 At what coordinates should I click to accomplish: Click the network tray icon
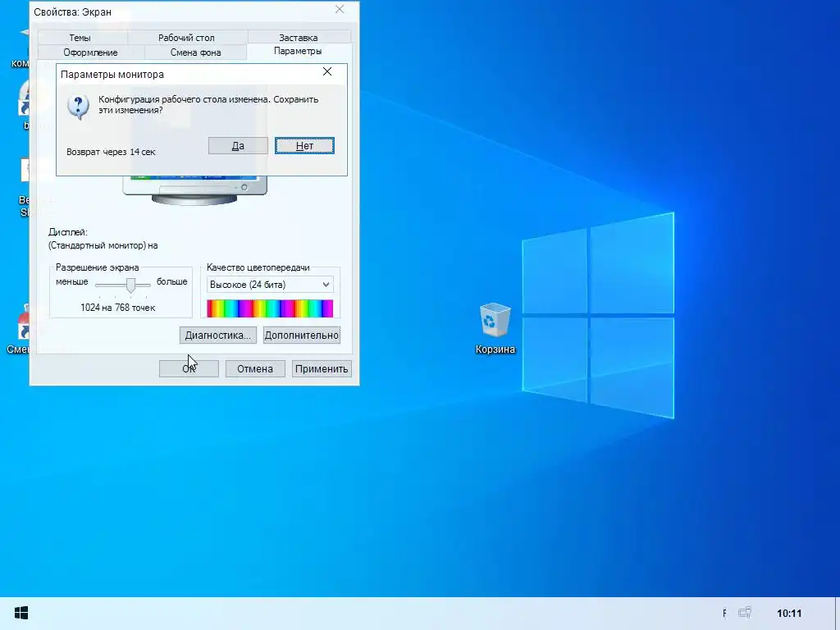tap(745, 612)
